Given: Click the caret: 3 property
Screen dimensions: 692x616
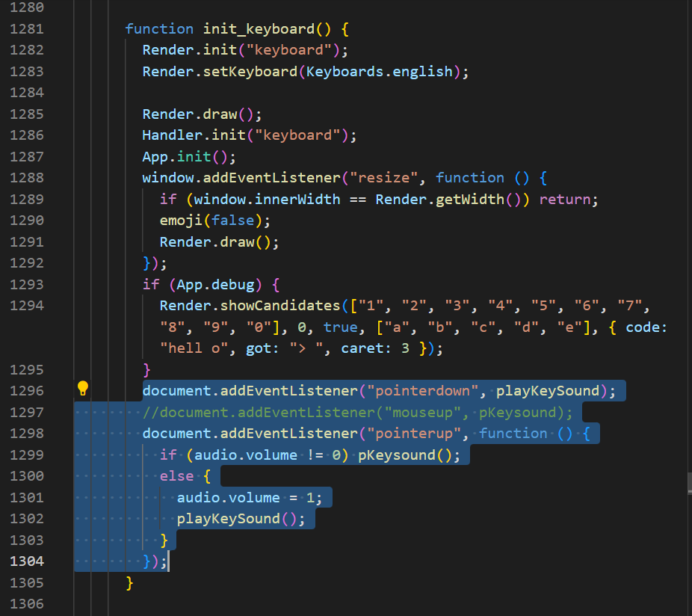Looking at the screenshot, I should (x=375, y=349).
